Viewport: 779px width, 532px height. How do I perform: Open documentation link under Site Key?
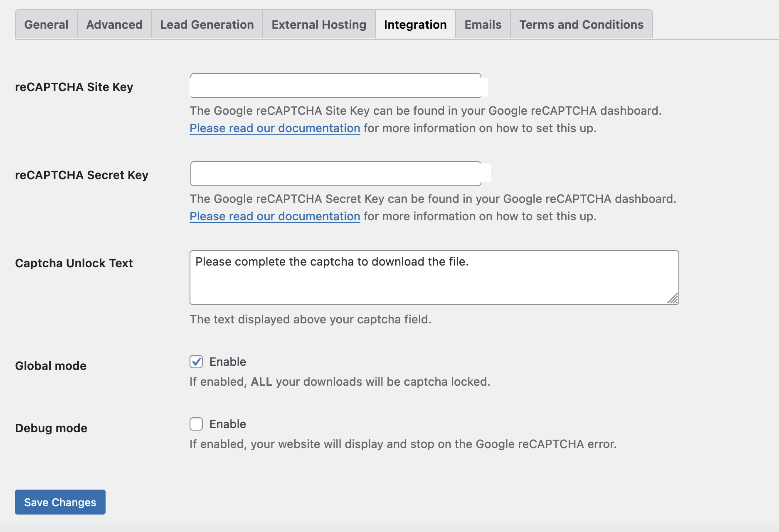point(275,128)
